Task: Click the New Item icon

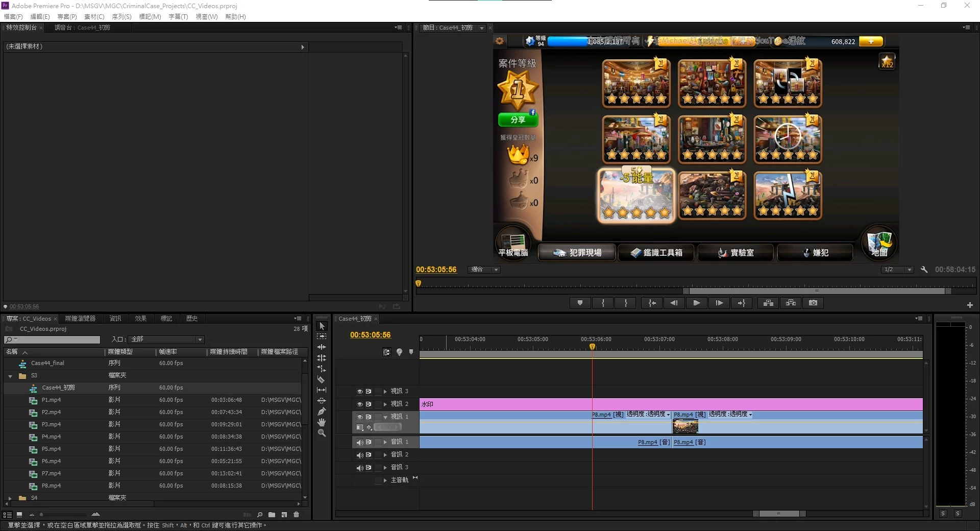Action: click(x=284, y=515)
